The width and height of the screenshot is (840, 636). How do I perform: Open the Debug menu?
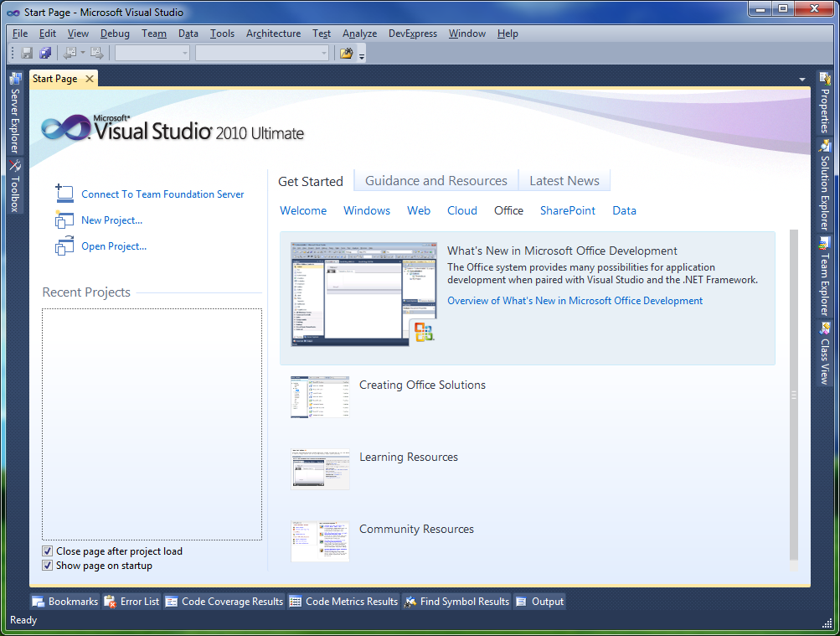point(115,34)
